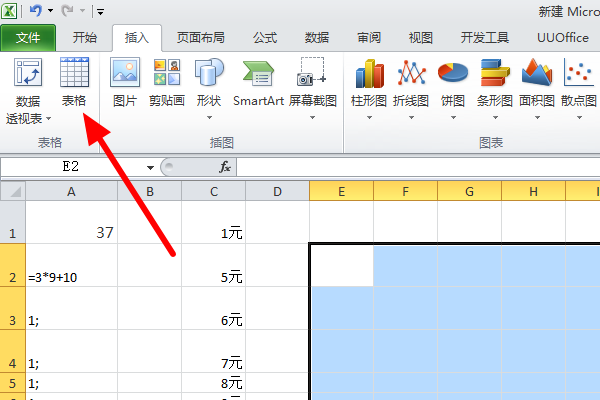Expand the Shapes dropdown arrow
The image size is (600, 400).
coord(209,118)
